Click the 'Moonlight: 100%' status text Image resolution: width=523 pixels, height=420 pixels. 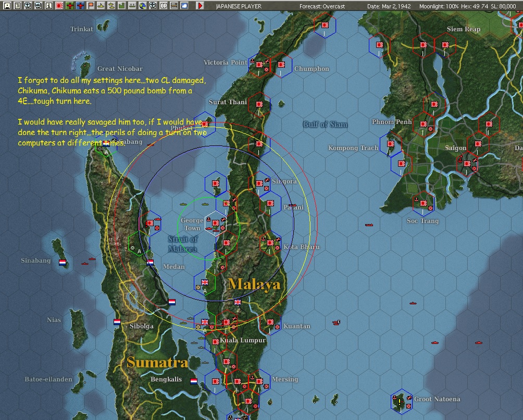(439, 6)
